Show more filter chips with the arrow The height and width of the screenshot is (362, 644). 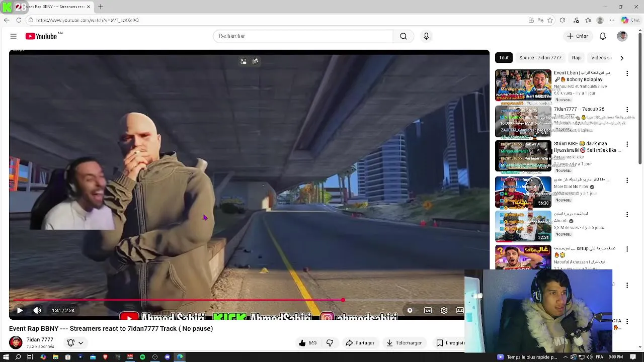click(x=622, y=58)
